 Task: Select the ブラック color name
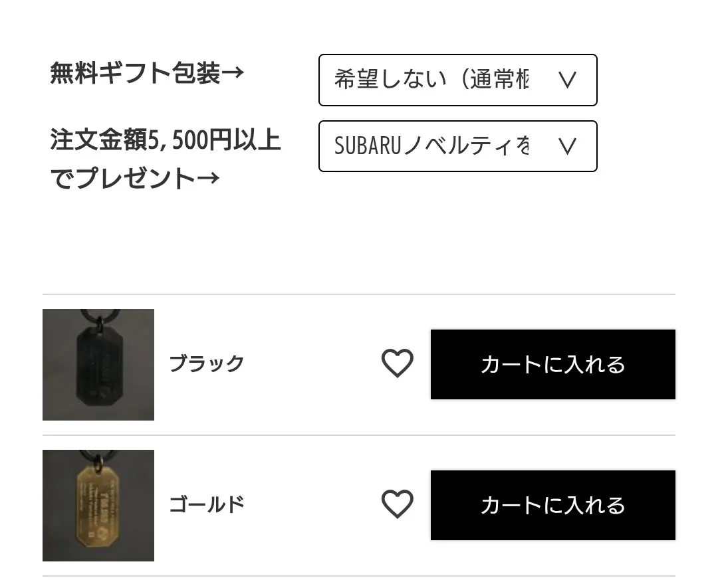pyautogui.click(x=207, y=363)
